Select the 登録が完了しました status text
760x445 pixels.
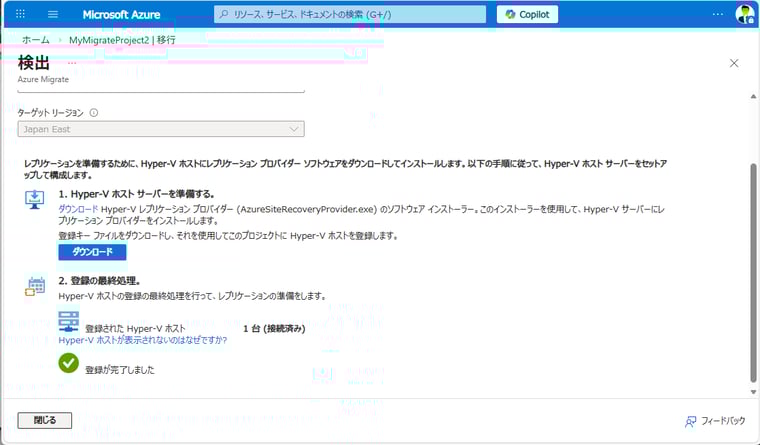pos(120,370)
